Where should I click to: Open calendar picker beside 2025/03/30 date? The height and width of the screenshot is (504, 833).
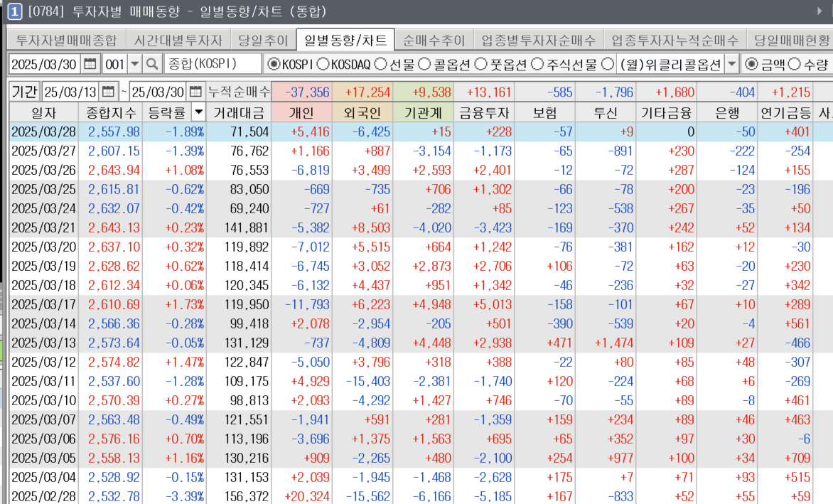90,65
